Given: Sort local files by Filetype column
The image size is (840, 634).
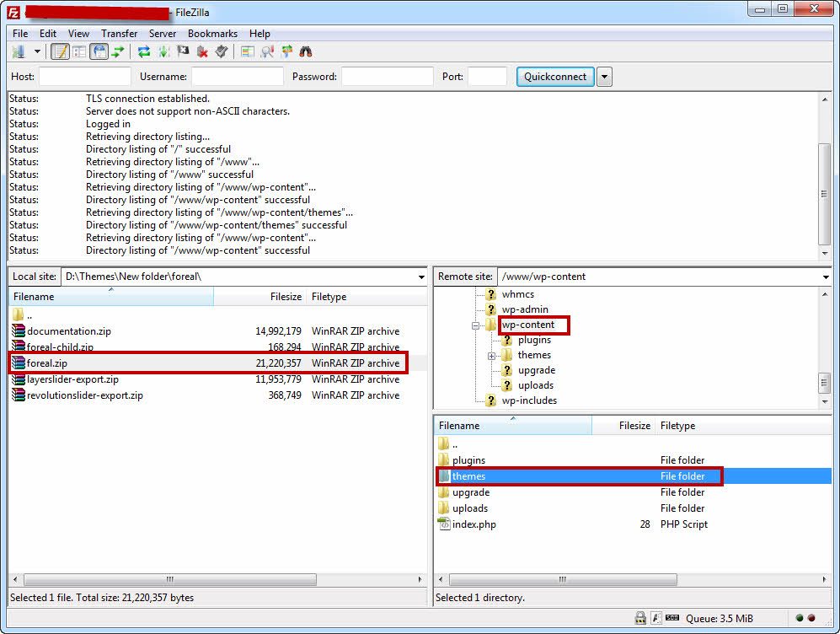Looking at the screenshot, I should (x=367, y=297).
